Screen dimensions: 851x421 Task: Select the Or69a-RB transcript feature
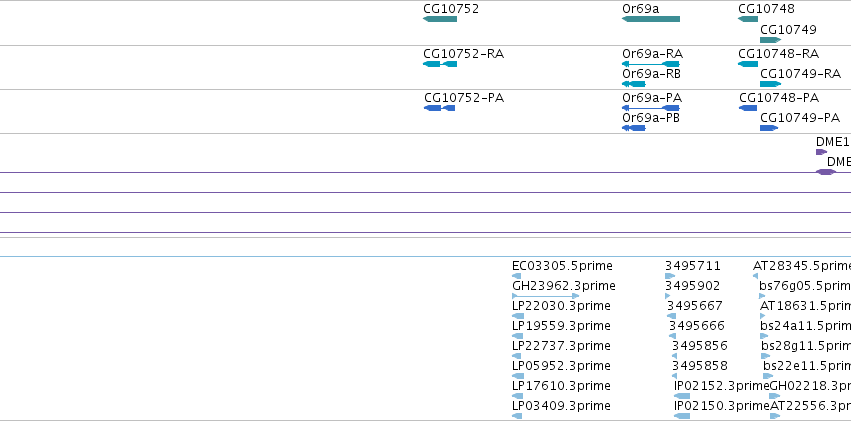(x=634, y=84)
